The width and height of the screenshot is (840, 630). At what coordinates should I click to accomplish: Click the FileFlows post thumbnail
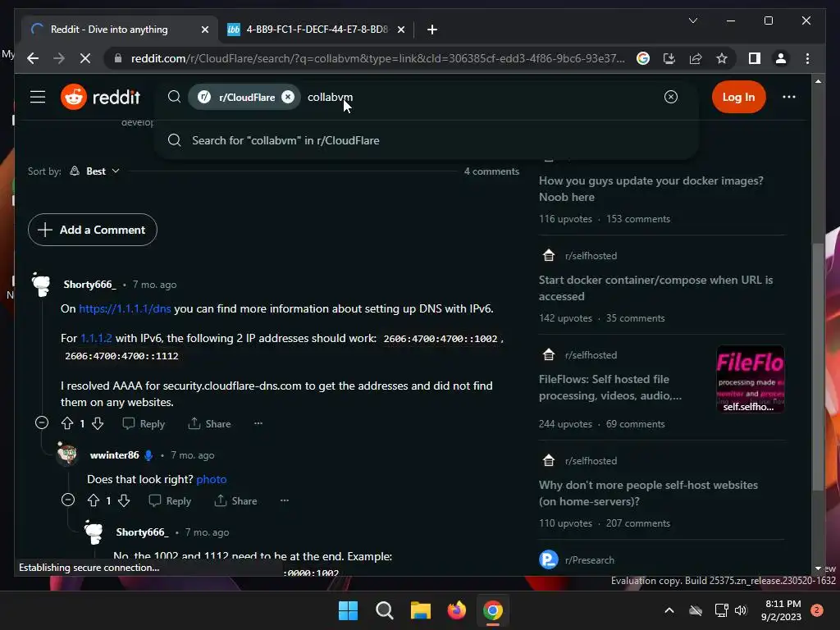[750, 379]
